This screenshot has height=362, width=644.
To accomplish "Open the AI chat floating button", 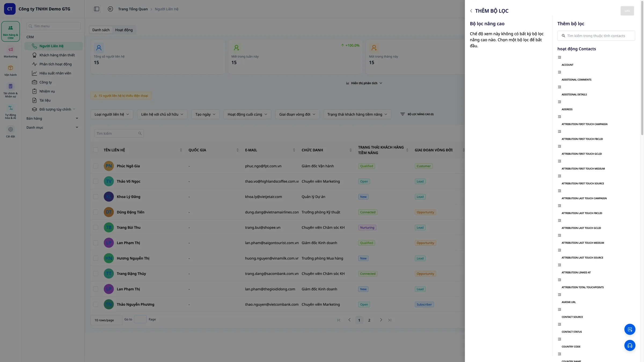I will point(630,329).
